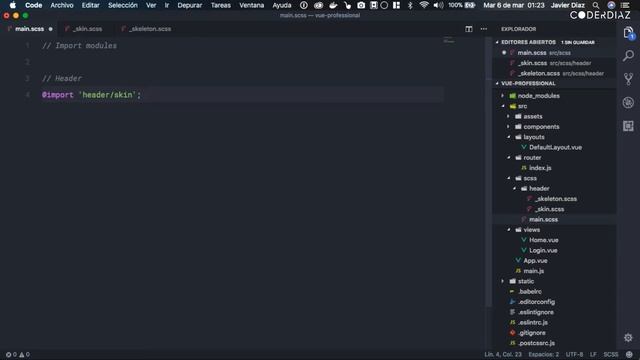This screenshot has height=360, width=640.
Task: Split the editor with the split icon
Action: 469,29
